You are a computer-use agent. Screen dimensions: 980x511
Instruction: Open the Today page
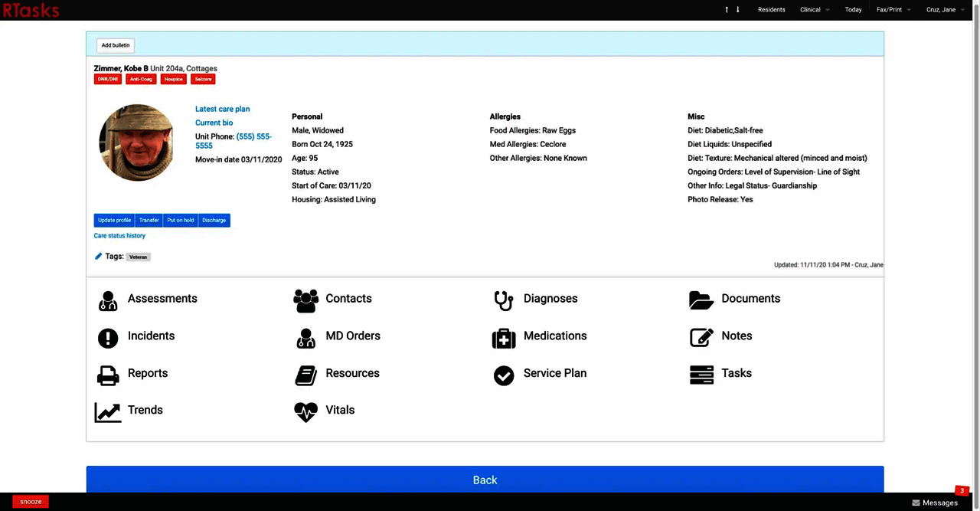coord(853,9)
